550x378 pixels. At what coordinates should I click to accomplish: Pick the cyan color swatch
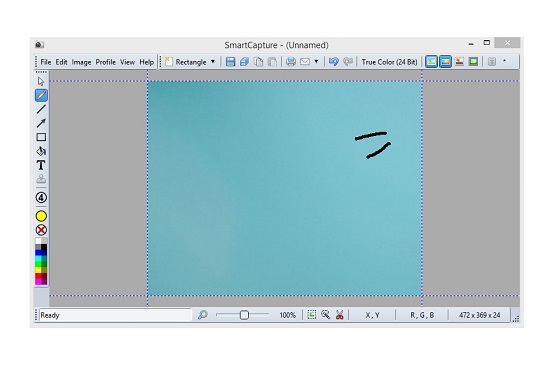pyautogui.click(x=38, y=258)
